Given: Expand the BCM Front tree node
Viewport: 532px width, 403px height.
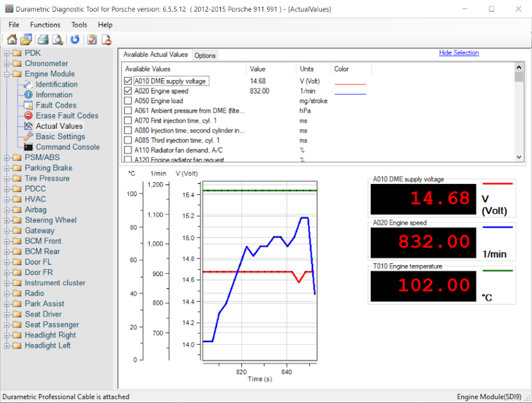Looking at the screenshot, I should pos(6,242).
